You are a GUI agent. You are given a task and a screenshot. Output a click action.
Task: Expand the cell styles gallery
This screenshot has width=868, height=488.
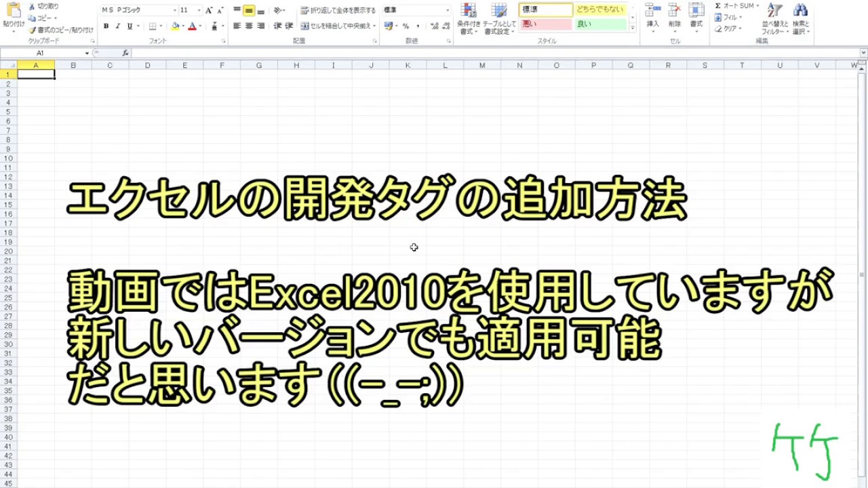click(x=633, y=28)
